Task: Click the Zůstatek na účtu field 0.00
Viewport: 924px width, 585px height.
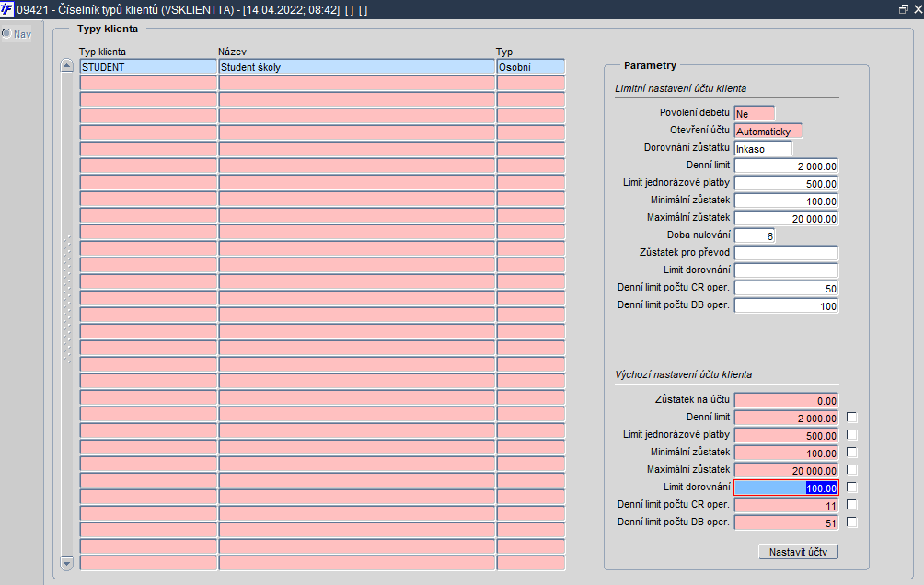Action: click(786, 401)
